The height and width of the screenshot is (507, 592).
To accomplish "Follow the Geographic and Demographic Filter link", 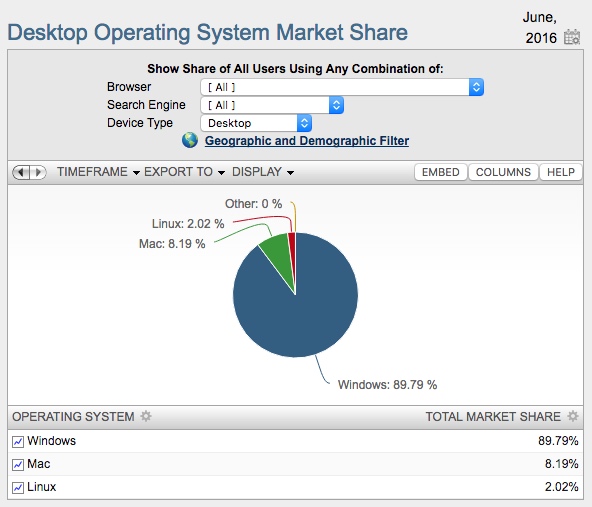I will [x=307, y=141].
